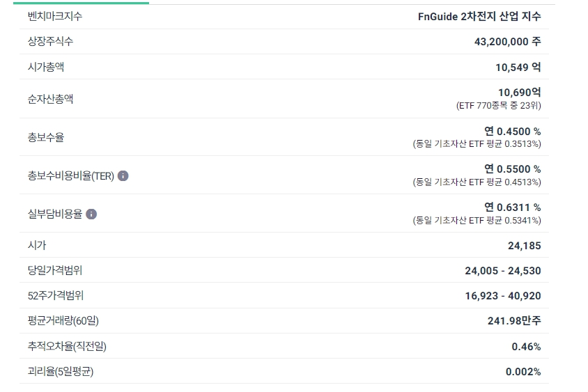The height and width of the screenshot is (392, 588).
Task: Open info icon next to 실부담비용율
Action: tap(91, 214)
